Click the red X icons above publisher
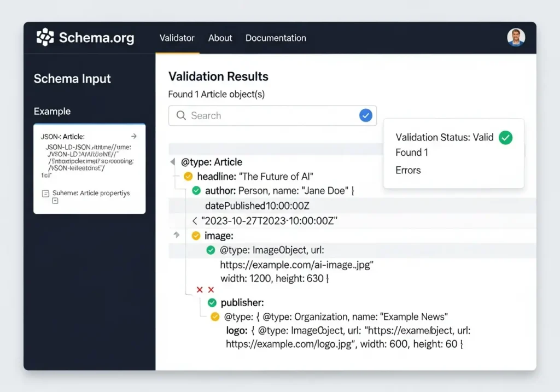This screenshot has height=392, width=560. 206,289
